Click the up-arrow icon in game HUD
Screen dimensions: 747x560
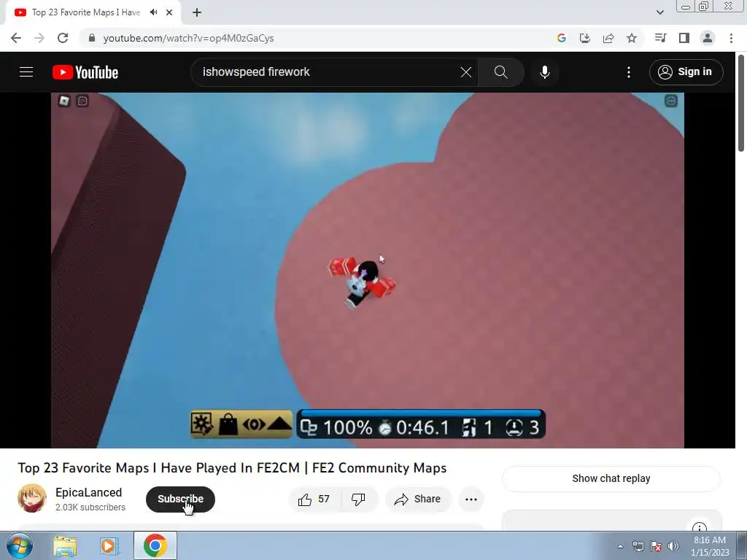tap(279, 424)
